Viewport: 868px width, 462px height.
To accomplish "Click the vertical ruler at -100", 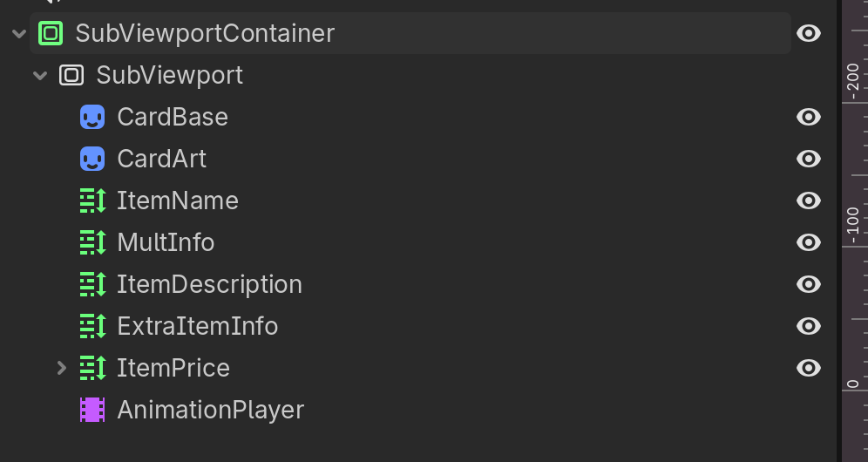I will pos(855,246).
